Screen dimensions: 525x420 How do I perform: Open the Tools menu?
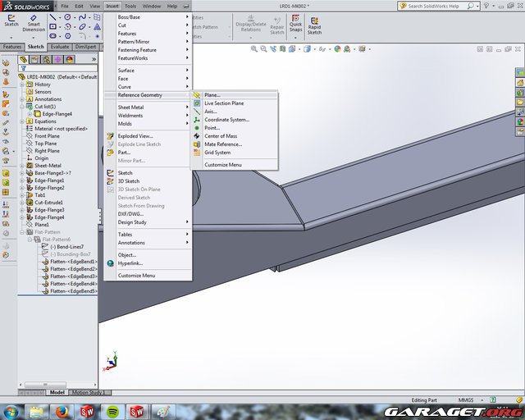130,6
